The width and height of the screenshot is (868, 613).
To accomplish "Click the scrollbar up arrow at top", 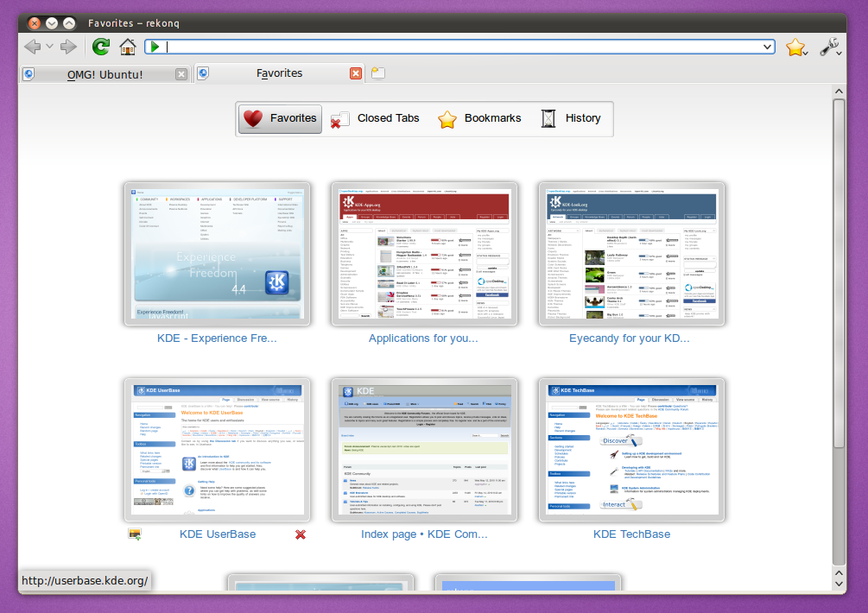I will point(839,92).
